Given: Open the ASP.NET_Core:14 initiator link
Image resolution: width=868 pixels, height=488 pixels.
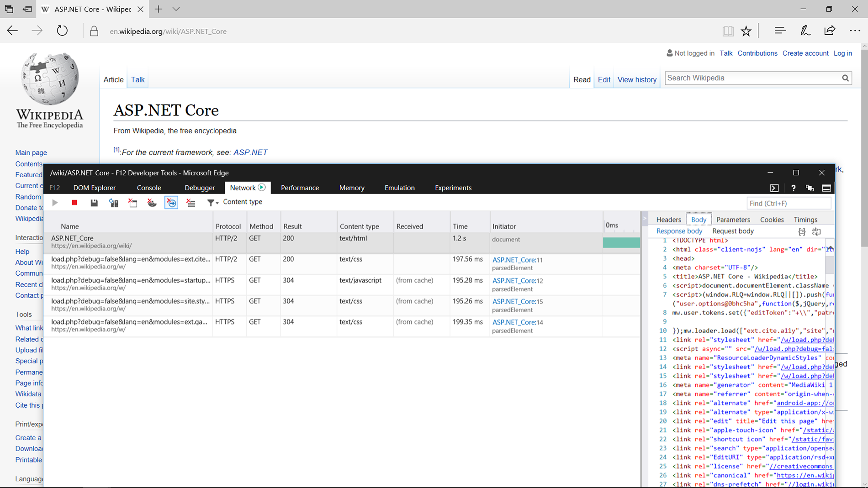Looking at the screenshot, I should (517, 322).
